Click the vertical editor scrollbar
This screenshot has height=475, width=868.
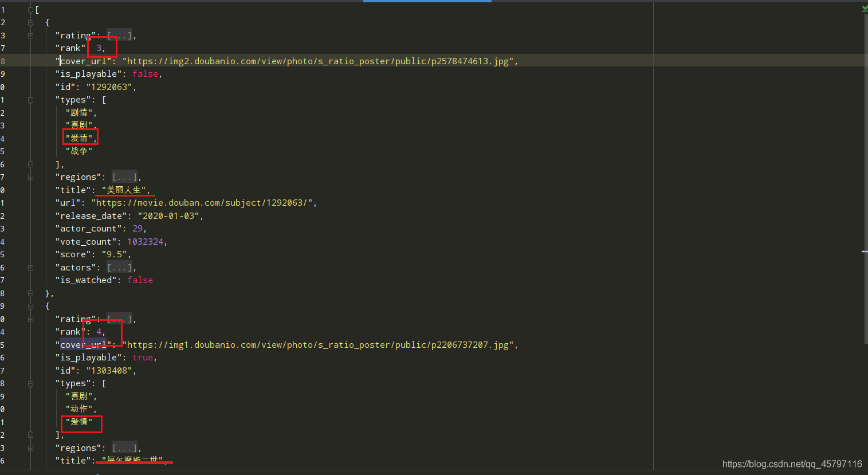pyautogui.click(x=865, y=179)
